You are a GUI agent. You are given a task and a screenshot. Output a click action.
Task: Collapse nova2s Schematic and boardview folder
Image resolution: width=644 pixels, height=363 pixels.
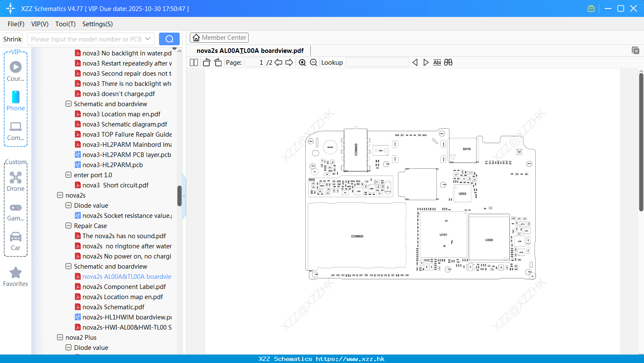(x=69, y=266)
